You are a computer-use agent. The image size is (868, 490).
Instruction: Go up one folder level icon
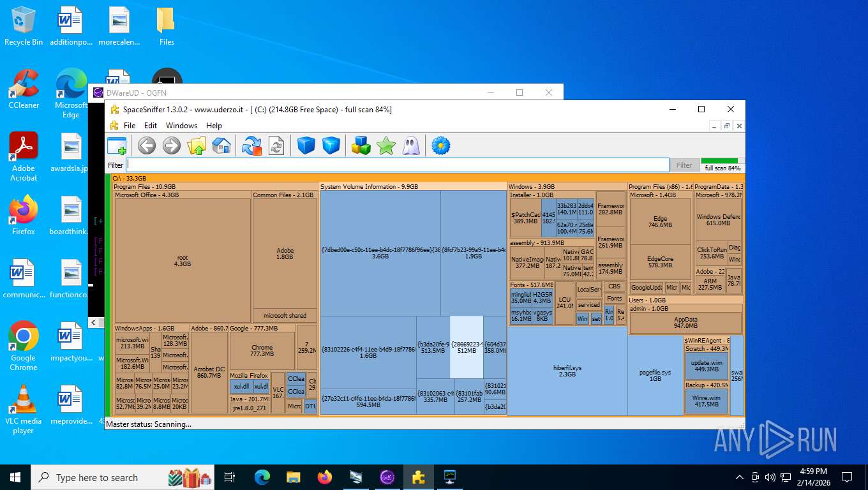tap(197, 146)
